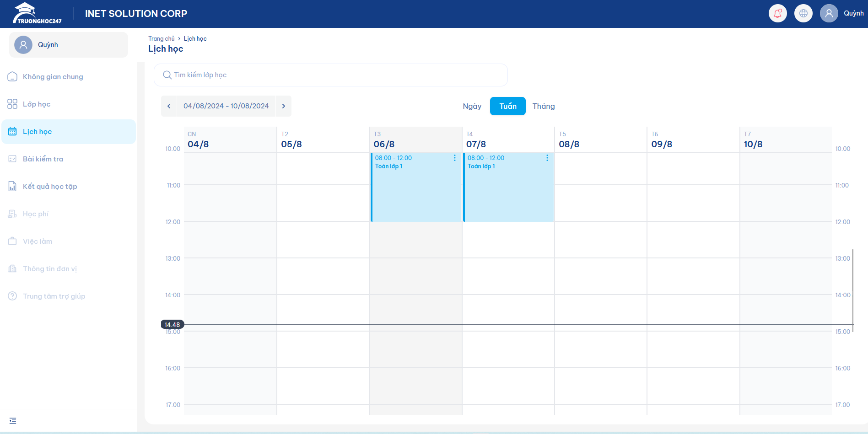Click the TruongHoc247 logo
868x434 pixels.
pyautogui.click(x=38, y=13)
